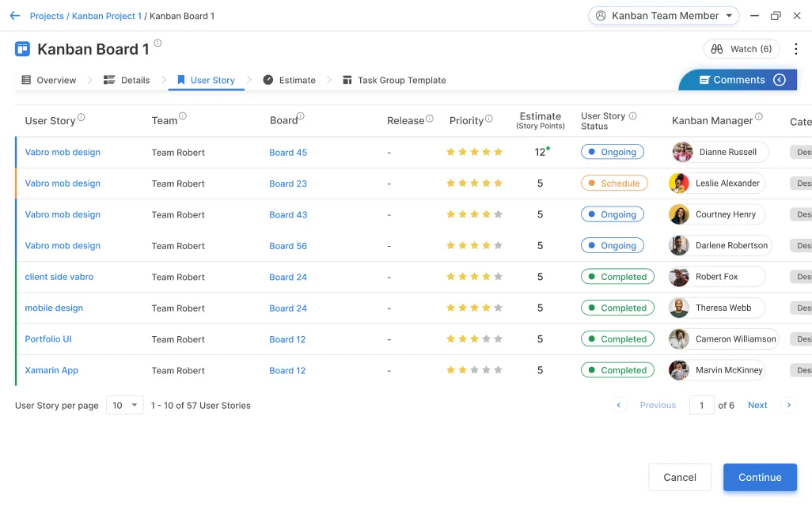
Task: Open the Task Group Template tab
Action: pyautogui.click(x=394, y=80)
